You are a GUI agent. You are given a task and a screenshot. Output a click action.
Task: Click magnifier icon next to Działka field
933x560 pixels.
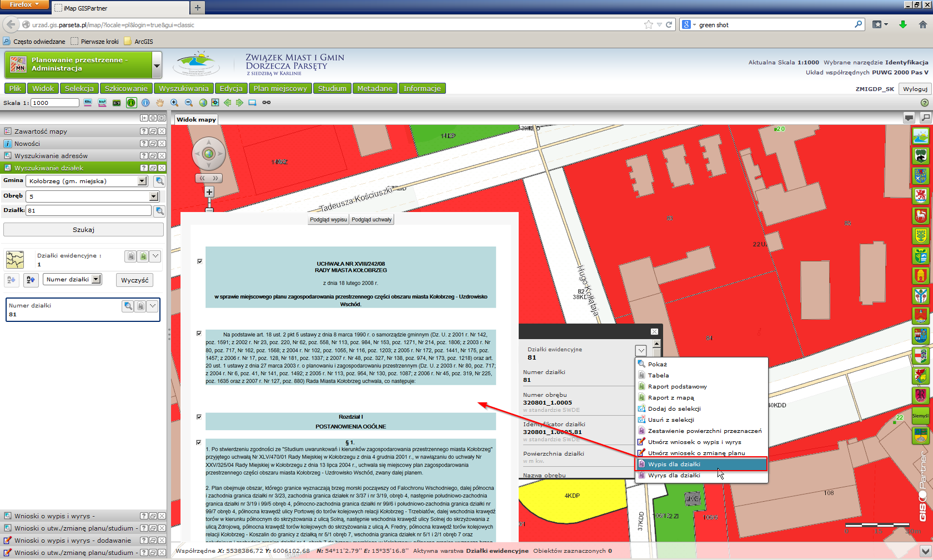tap(159, 211)
